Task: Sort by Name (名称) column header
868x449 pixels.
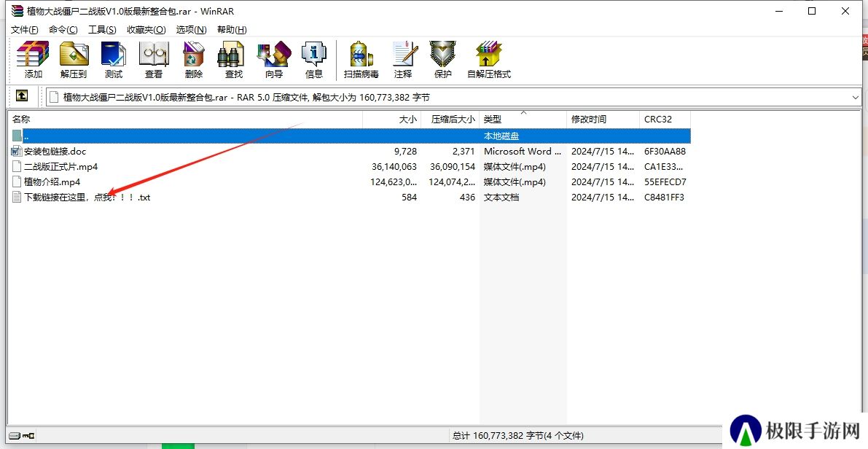Action: coord(185,119)
